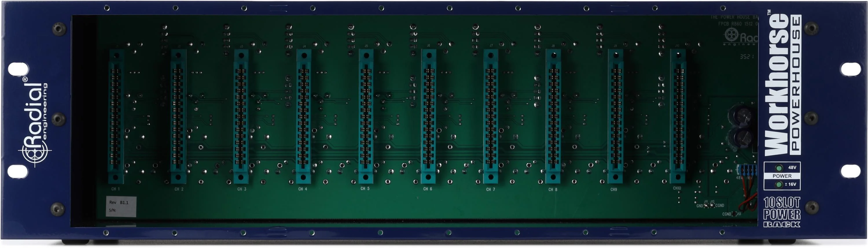The height and width of the screenshot is (248, 868).
Task: Click the CH 5 slot label
Action: pyautogui.click(x=365, y=189)
